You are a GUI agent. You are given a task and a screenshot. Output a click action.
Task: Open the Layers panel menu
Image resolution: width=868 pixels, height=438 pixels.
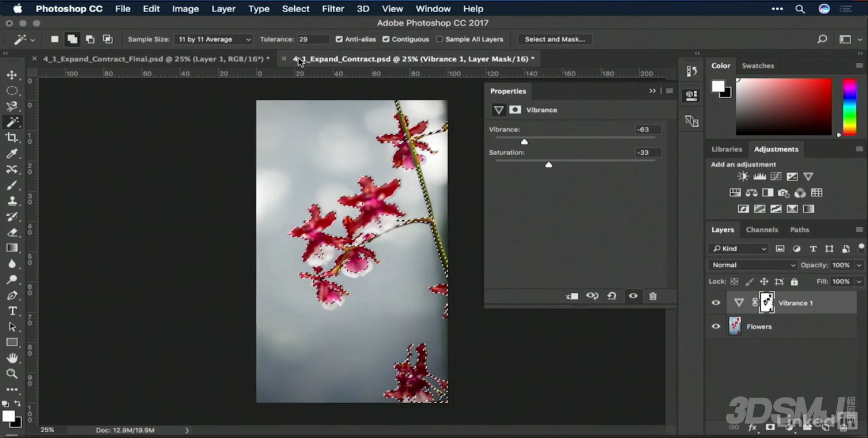coord(859,229)
